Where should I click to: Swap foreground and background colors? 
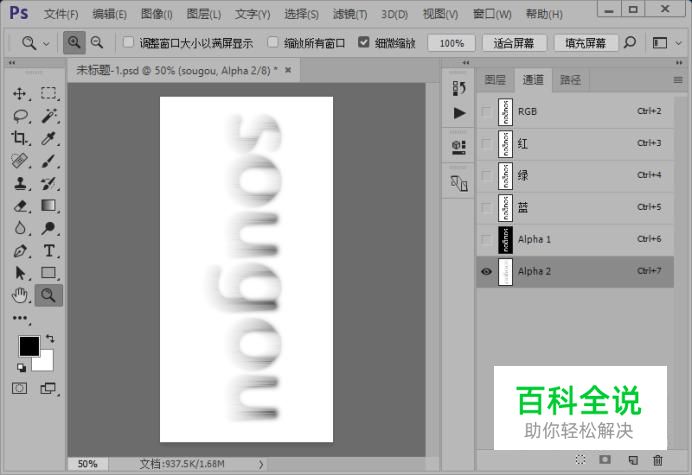click(50, 339)
